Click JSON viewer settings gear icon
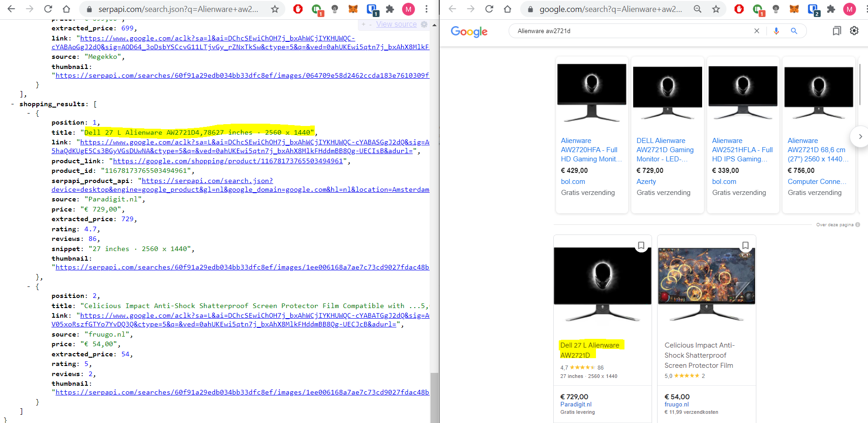 424,24
